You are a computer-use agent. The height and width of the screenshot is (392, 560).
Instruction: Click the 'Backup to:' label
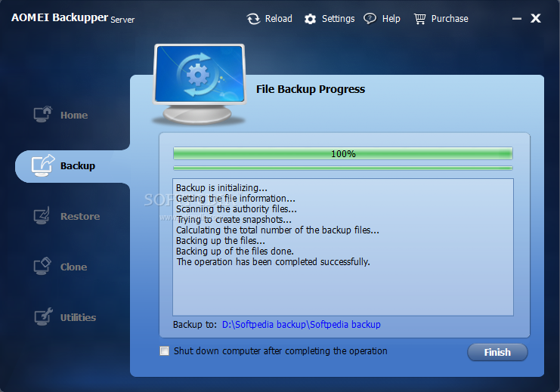tap(195, 325)
